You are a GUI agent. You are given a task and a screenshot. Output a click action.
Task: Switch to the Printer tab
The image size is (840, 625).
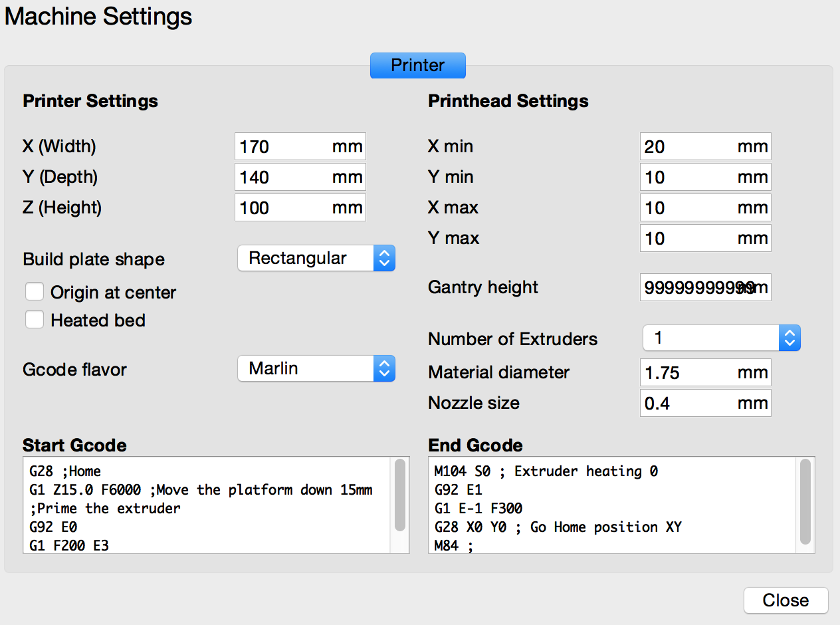[x=417, y=65]
